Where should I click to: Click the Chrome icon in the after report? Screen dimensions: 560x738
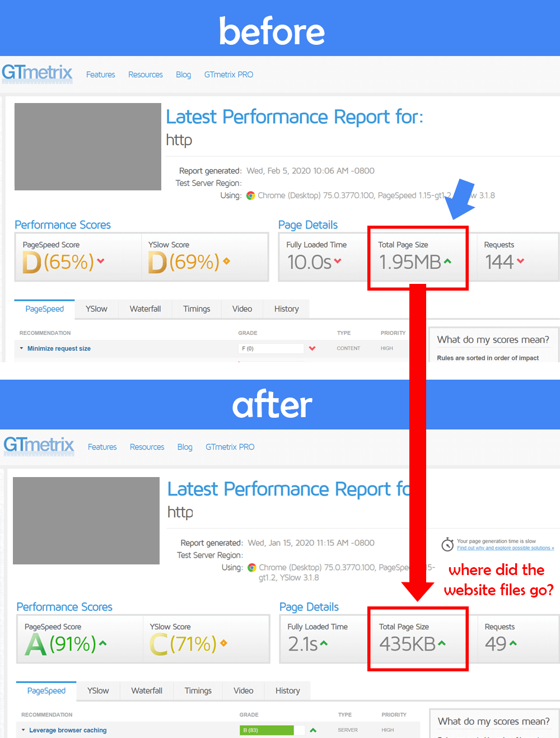click(252, 567)
